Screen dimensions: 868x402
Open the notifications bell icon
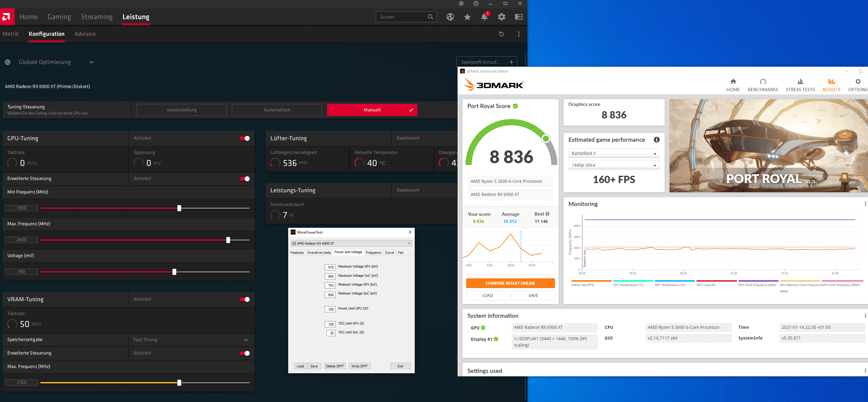pos(485,17)
